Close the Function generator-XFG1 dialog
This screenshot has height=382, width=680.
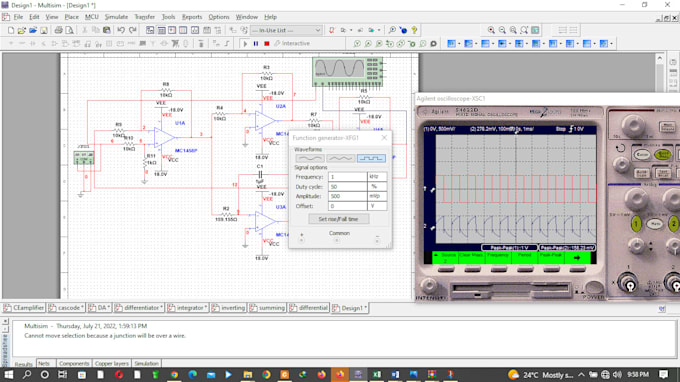[x=384, y=138]
